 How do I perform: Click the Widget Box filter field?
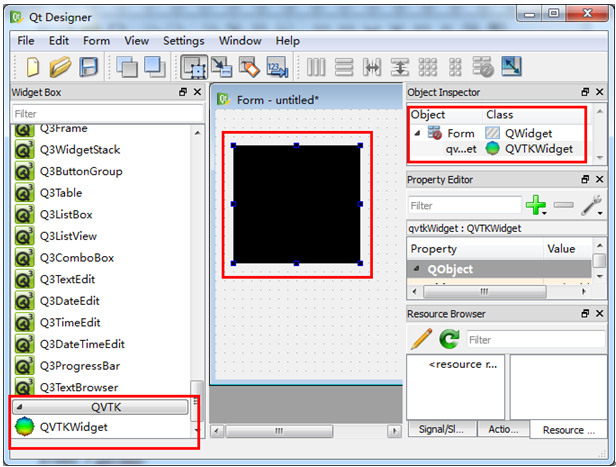(108, 114)
